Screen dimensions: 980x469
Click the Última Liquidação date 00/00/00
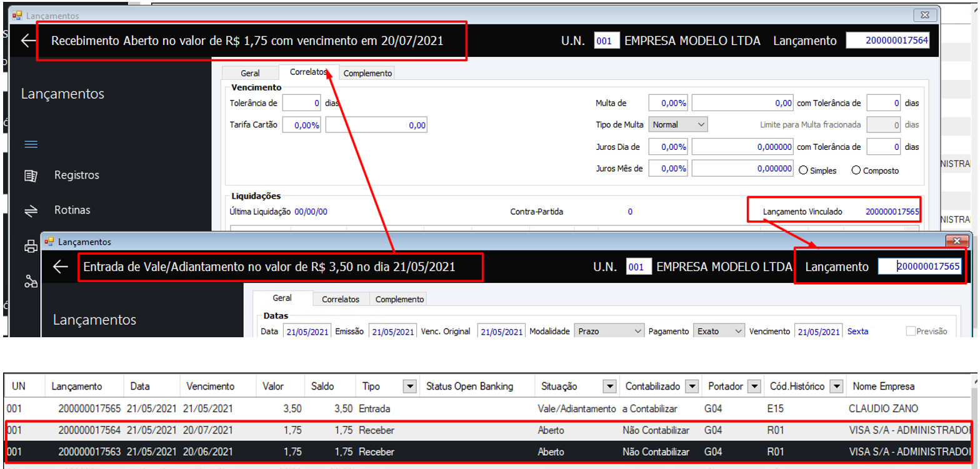(x=311, y=212)
